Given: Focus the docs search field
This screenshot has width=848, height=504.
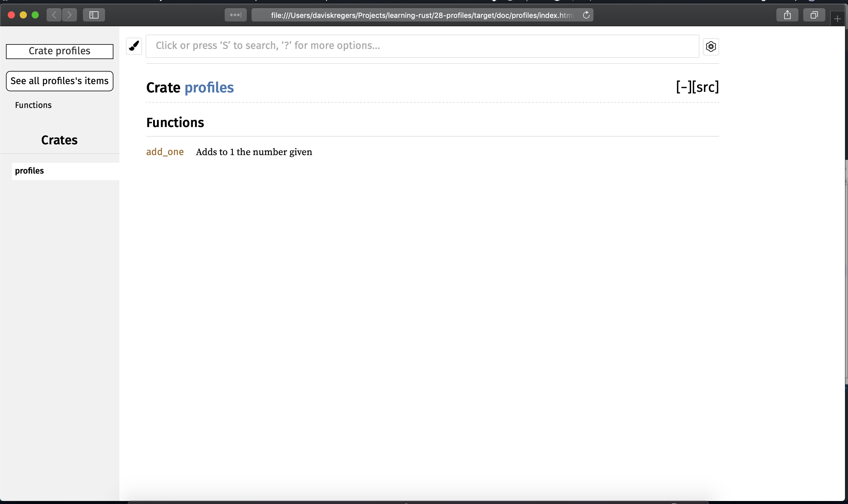Looking at the screenshot, I should [422, 46].
